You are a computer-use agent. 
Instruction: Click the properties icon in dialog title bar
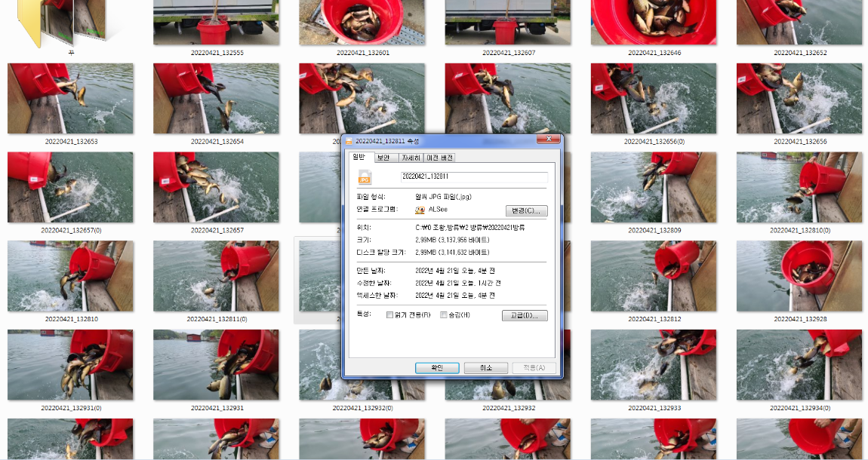(x=349, y=140)
